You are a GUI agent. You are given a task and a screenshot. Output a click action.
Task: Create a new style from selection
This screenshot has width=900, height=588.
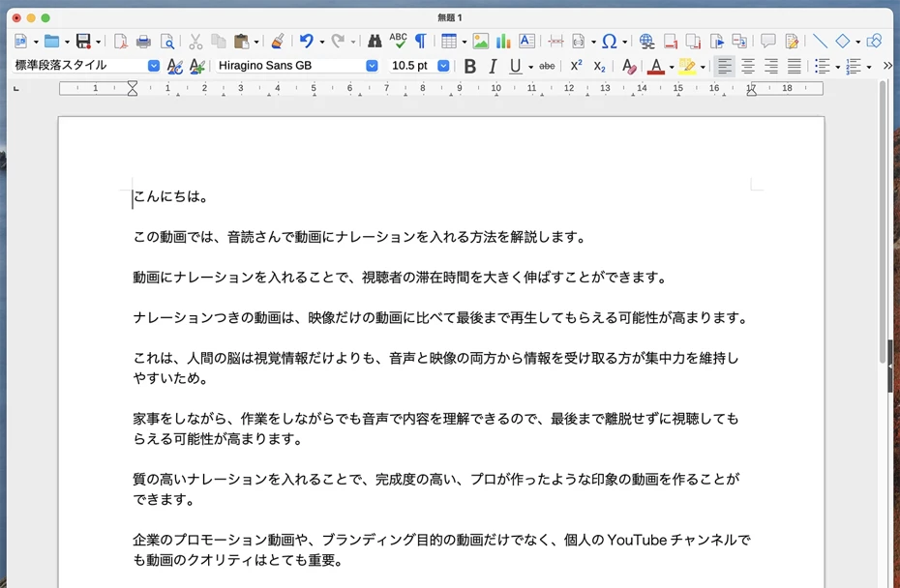[x=196, y=67]
